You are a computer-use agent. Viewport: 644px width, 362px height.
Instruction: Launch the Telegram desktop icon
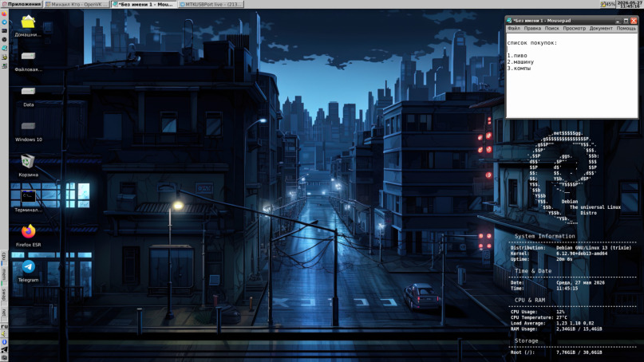pos(28,271)
